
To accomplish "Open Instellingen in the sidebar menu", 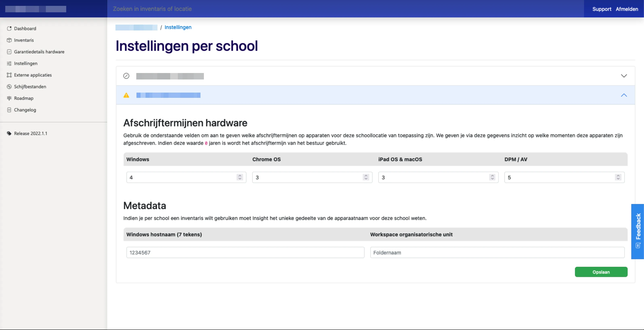I will 25,64.
